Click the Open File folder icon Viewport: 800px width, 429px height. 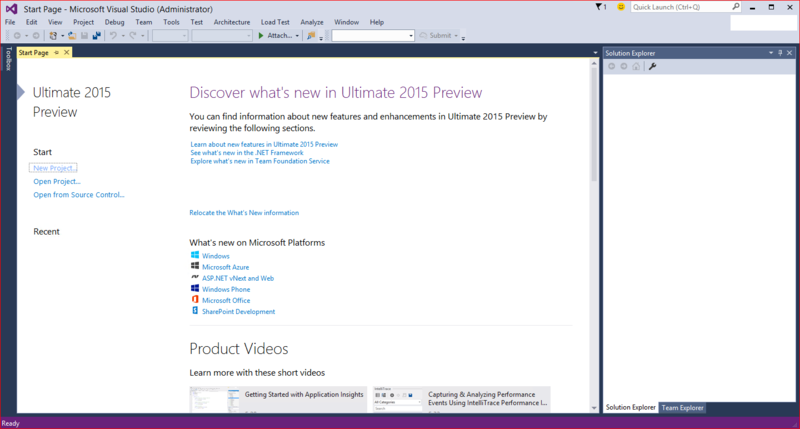click(x=72, y=36)
